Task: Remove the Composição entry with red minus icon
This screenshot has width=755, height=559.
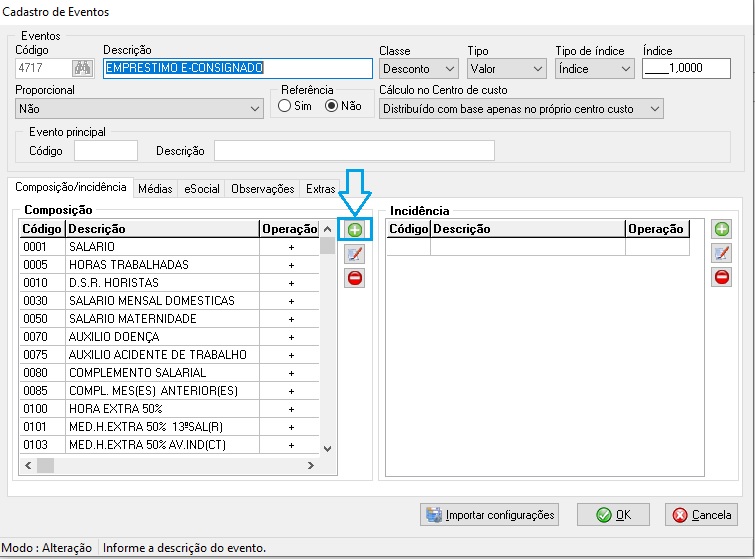Action: [354, 278]
